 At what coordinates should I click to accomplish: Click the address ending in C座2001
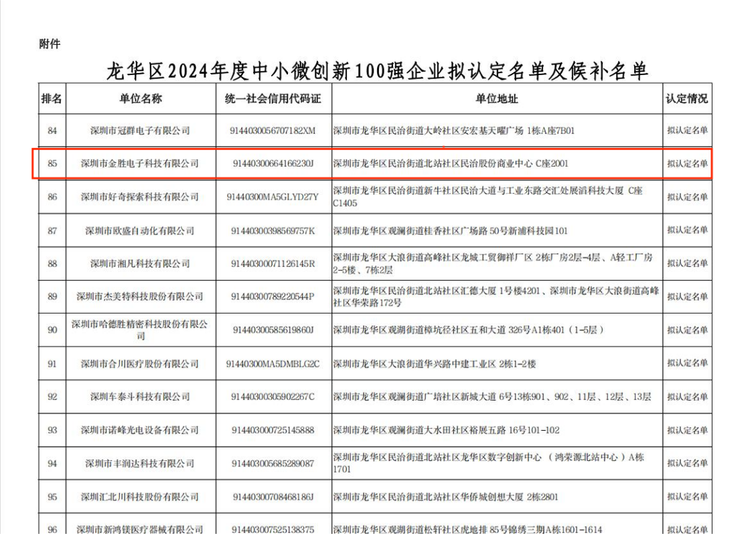coord(451,163)
